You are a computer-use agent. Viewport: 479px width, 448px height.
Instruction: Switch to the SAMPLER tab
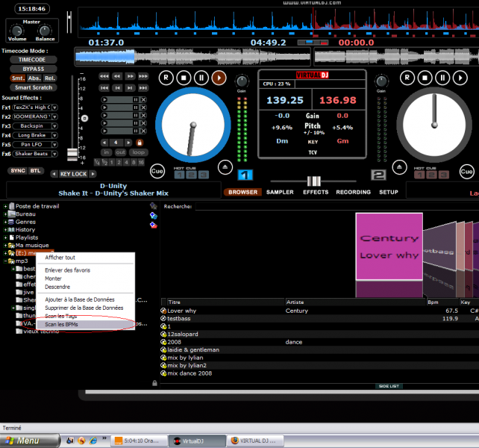coord(280,192)
